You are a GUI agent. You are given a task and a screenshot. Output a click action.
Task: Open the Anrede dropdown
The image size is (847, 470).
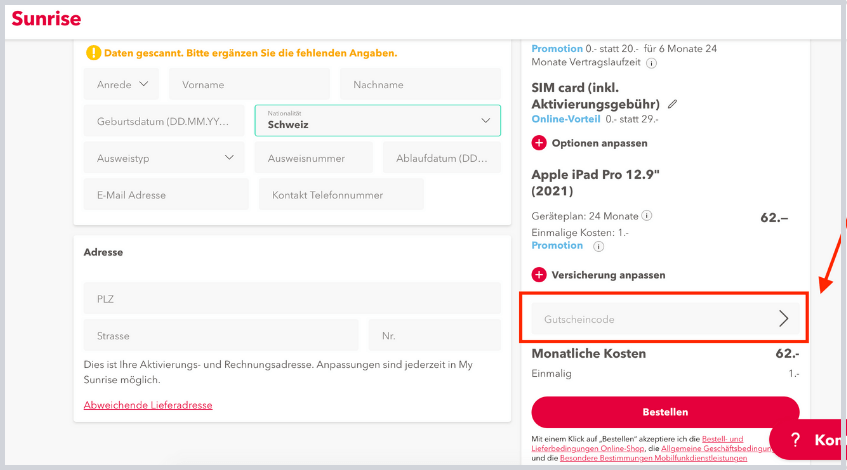122,84
